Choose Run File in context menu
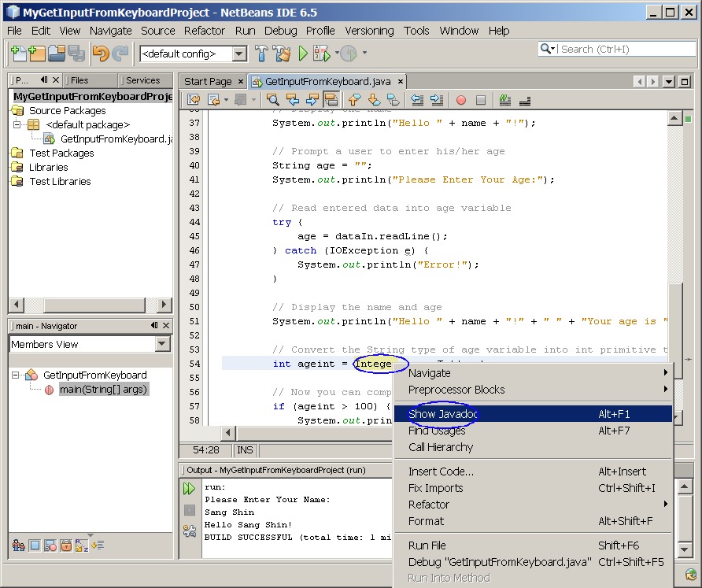Image resolution: width=702 pixels, height=588 pixels. pos(534,545)
